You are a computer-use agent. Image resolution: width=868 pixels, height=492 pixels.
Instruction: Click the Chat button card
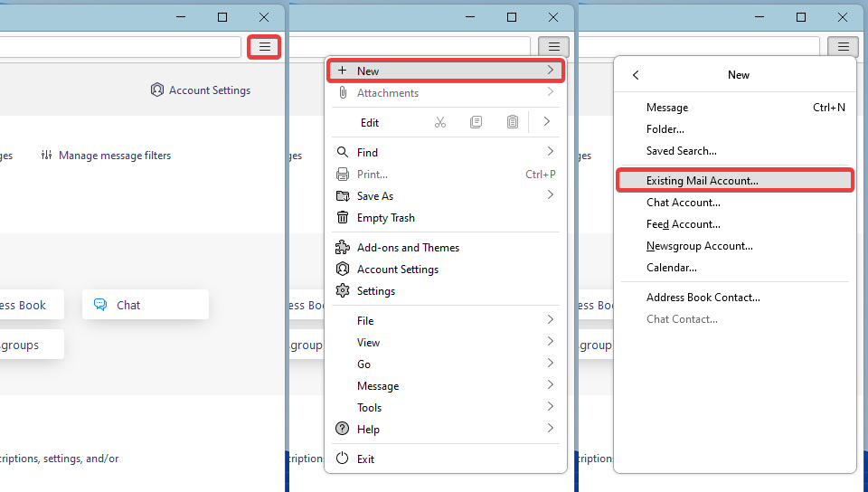tap(145, 305)
